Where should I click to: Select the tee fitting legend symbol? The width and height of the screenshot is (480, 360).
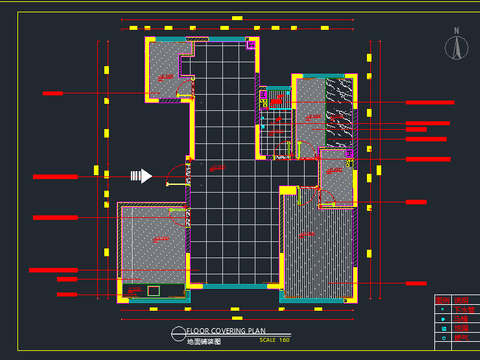443,319
